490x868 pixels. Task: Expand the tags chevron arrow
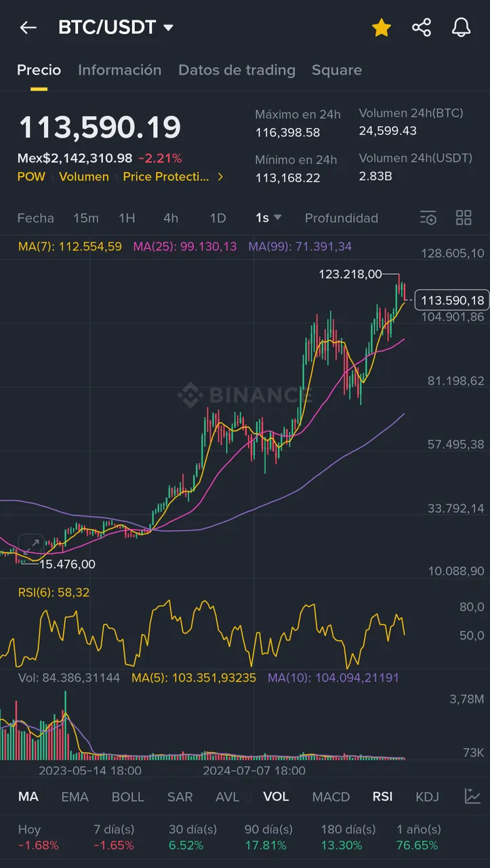[x=220, y=176]
